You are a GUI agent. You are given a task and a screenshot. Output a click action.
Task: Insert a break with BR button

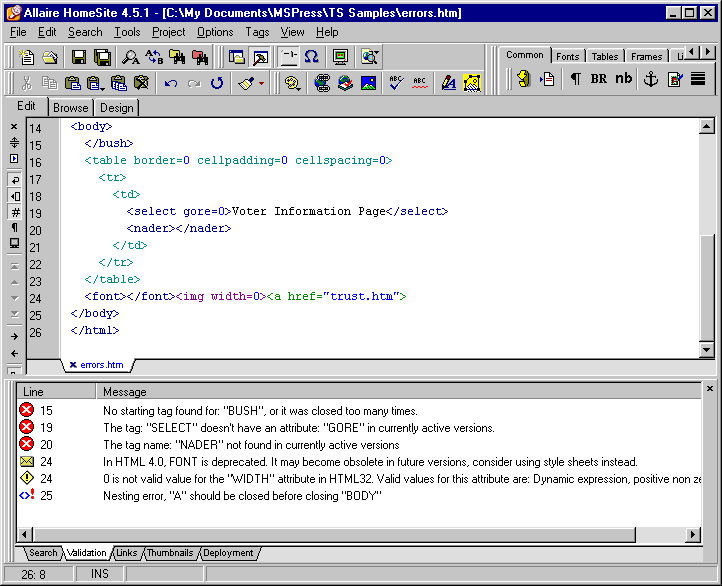[x=599, y=79]
